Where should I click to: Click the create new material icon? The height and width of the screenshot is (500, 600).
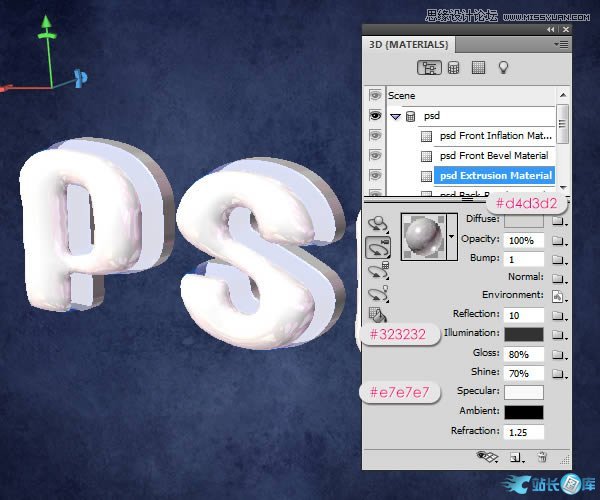(515, 456)
